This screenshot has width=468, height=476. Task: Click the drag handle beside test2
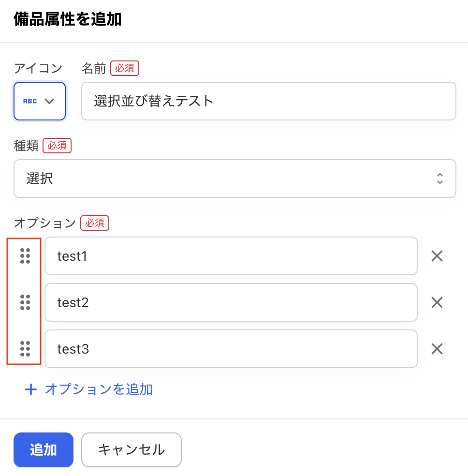[25, 302]
